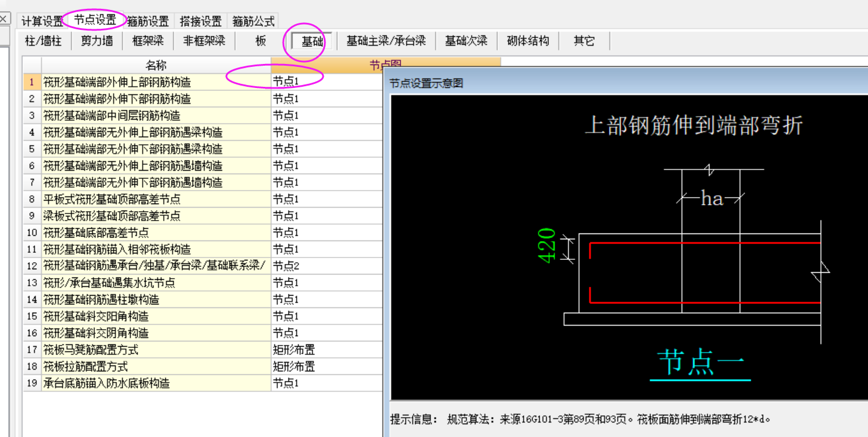Click 节点2 value in row 12
The width and height of the screenshot is (868, 437).
click(x=286, y=266)
